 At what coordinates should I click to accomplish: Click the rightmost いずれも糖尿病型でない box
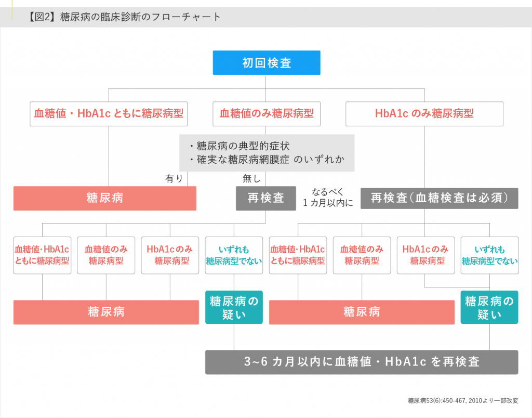click(x=489, y=255)
